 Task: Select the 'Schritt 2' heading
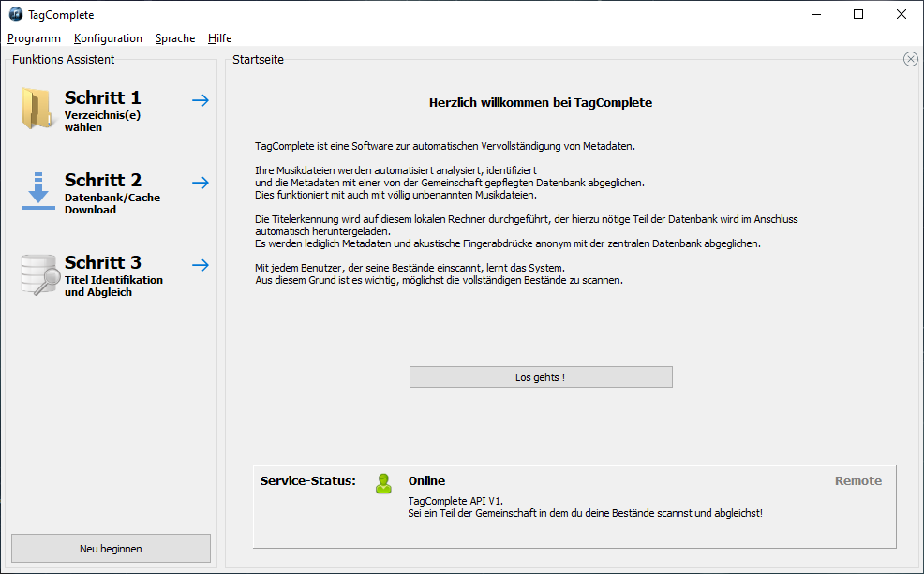[x=102, y=180]
